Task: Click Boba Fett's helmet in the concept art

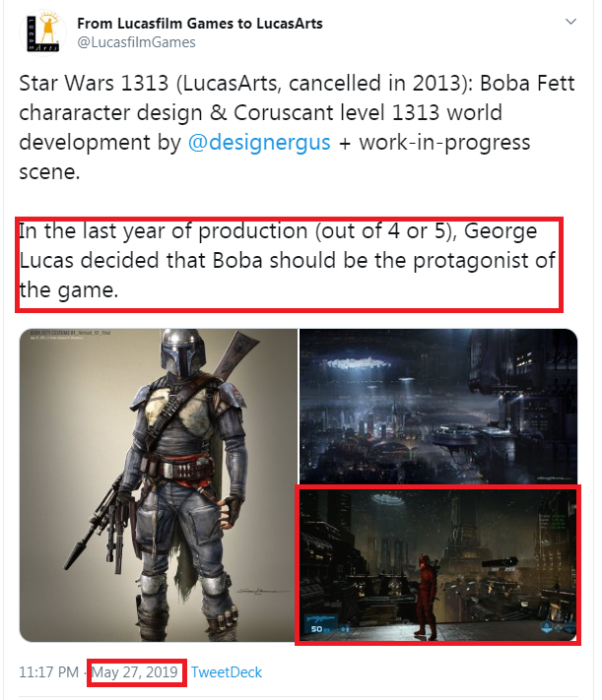Action: click(182, 352)
